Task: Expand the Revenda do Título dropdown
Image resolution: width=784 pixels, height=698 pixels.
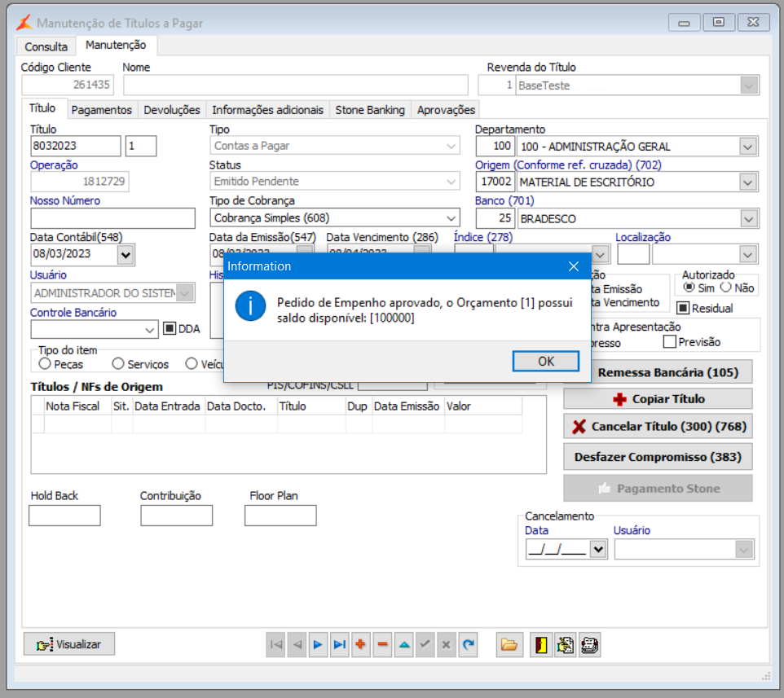Action: (748, 86)
